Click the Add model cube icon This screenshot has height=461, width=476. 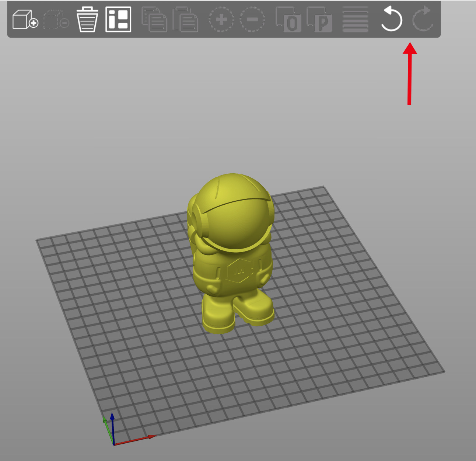[x=25, y=19]
